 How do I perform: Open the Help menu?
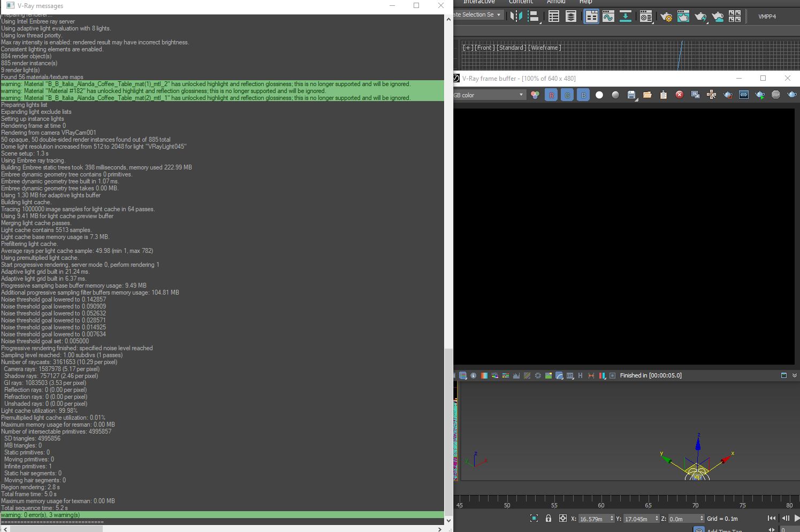click(x=586, y=2)
